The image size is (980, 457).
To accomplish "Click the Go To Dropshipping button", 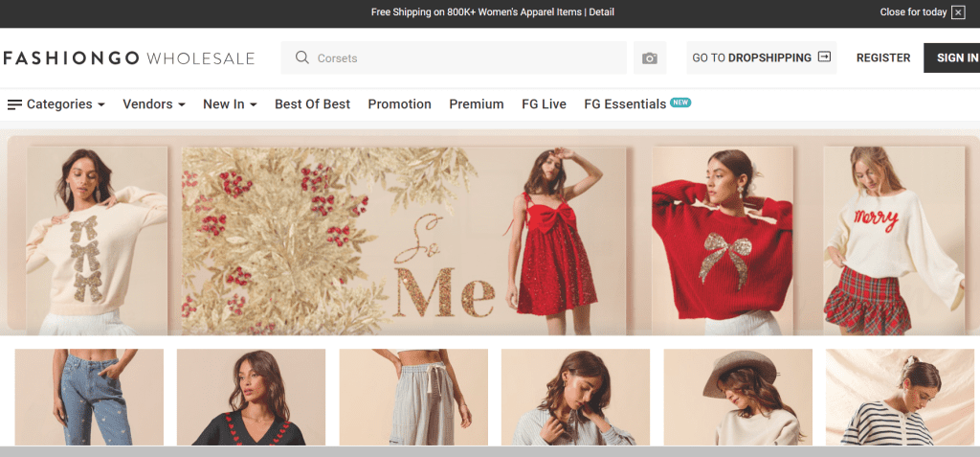I will point(761,57).
